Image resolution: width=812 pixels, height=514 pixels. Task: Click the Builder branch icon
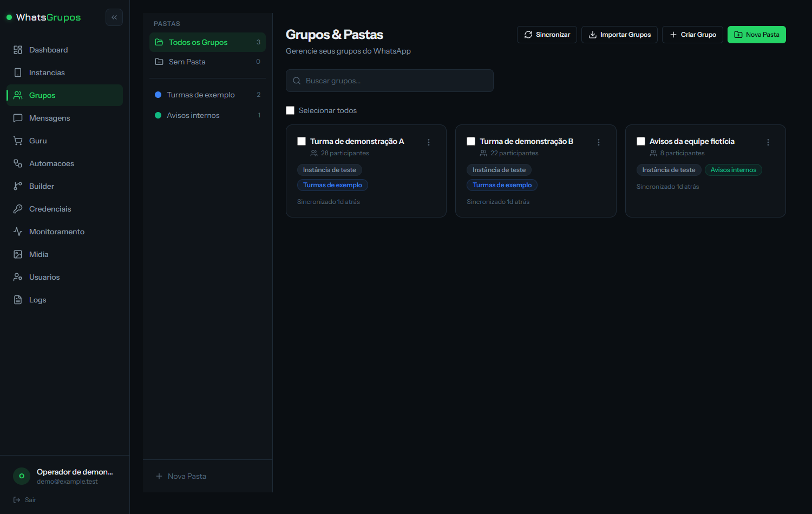(18, 186)
